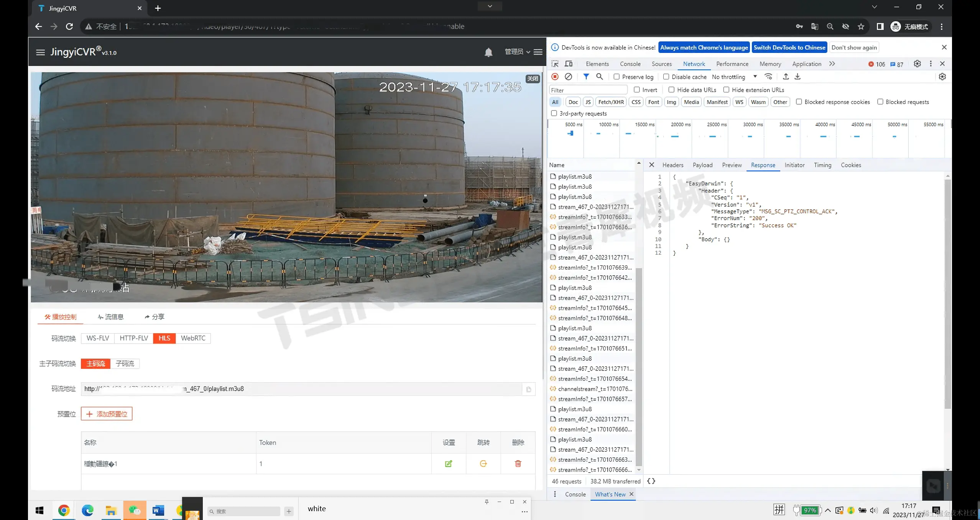
Task: Expand the 管理员 user dropdown
Action: tap(517, 52)
